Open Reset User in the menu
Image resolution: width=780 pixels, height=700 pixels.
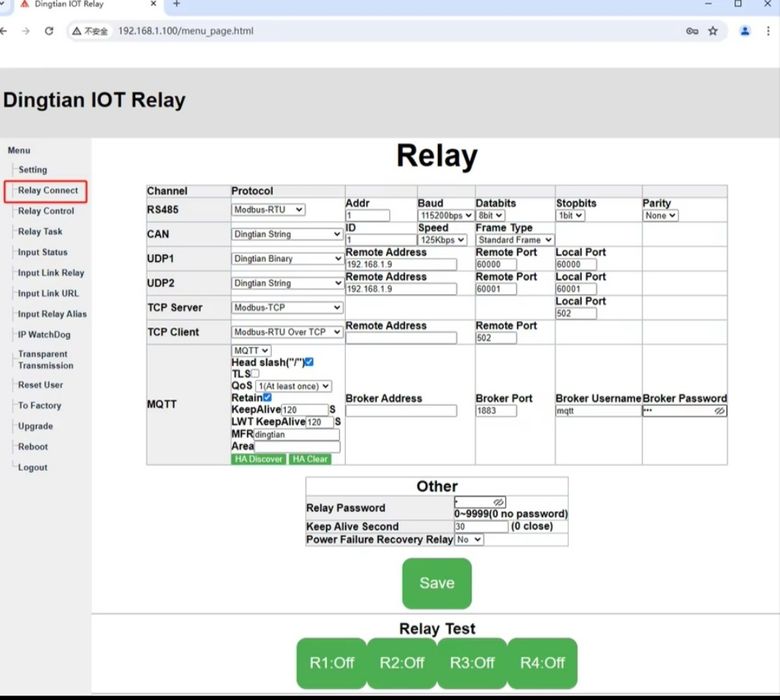click(x=40, y=385)
